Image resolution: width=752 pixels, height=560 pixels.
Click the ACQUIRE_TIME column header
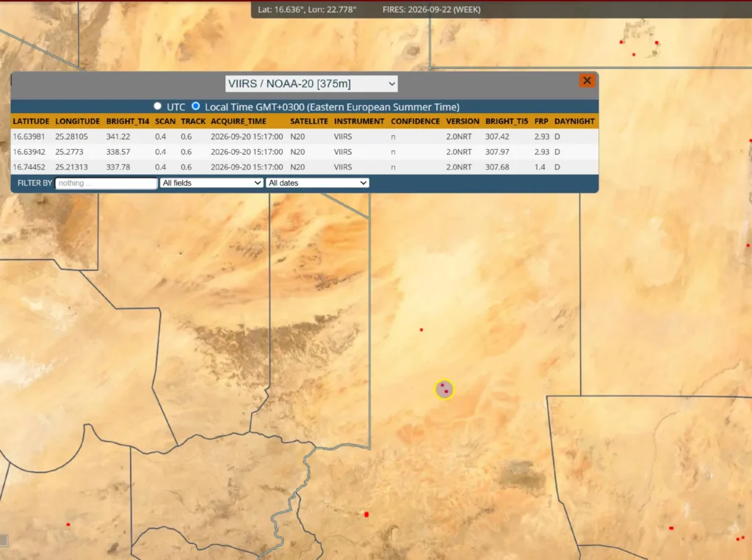[239, 121]
